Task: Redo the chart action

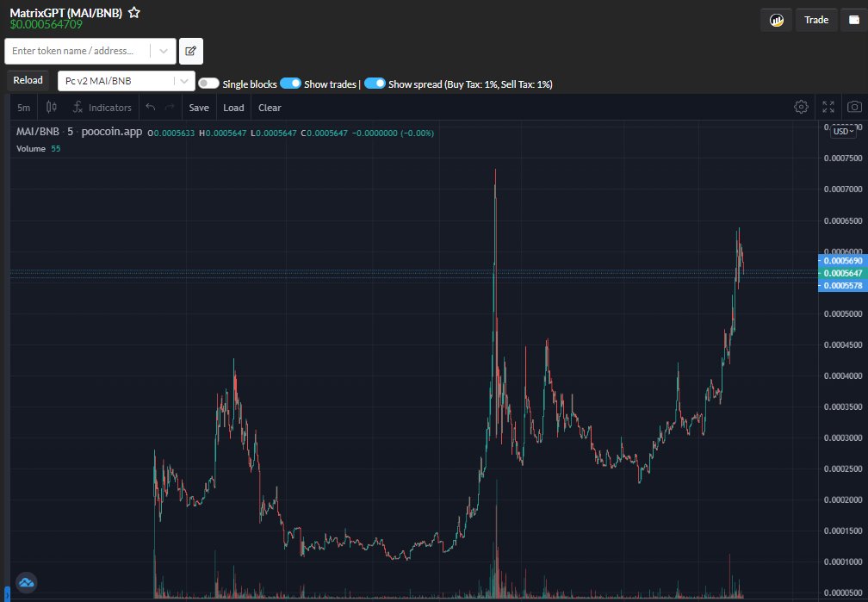Action: pos(170,107)
